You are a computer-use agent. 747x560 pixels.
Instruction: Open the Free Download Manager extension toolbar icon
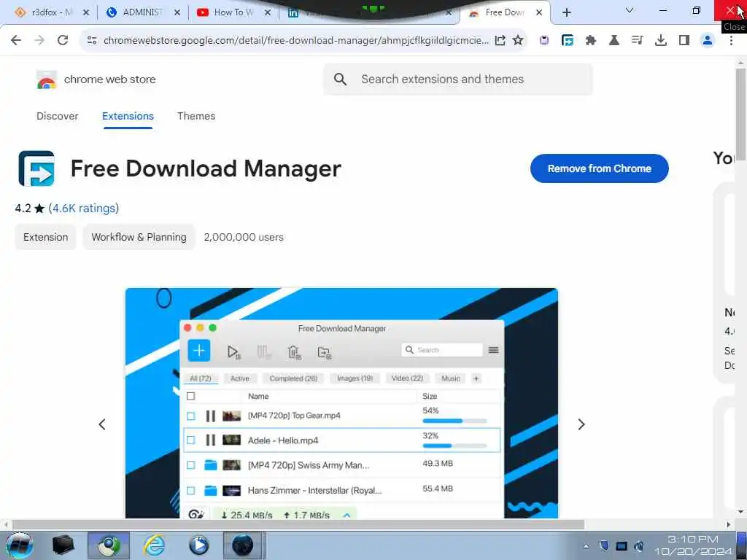point(568,41)
